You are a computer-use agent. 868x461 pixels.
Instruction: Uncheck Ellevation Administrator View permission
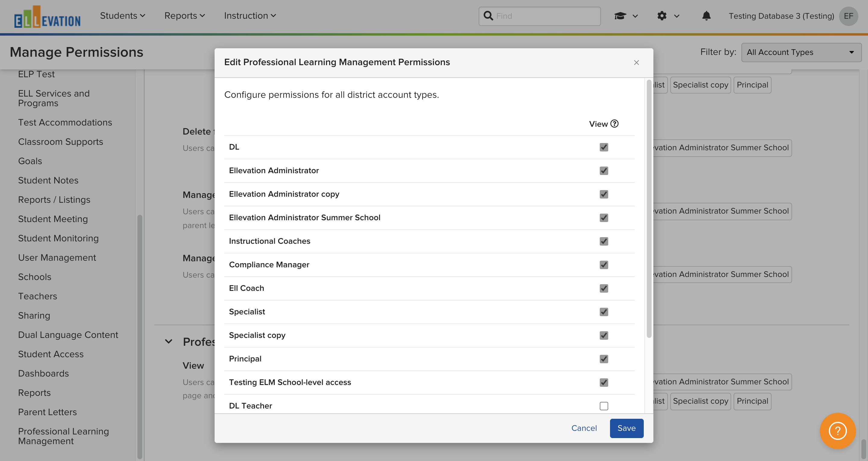point(604,171)
